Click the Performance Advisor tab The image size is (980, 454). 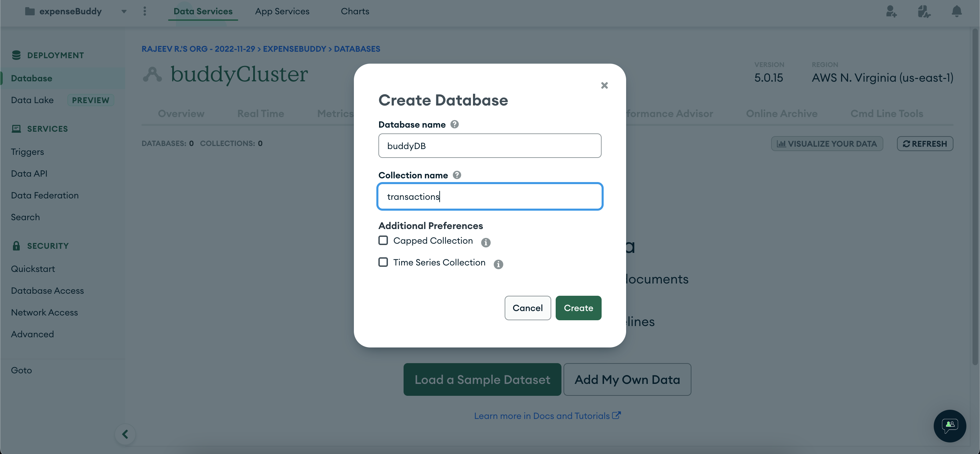pos(670,113)
